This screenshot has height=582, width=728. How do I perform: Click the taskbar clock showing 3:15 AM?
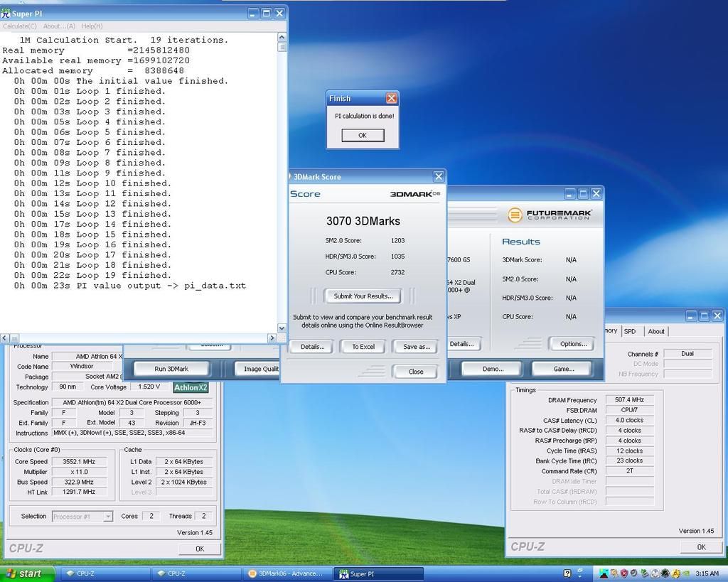pos(707,573)
